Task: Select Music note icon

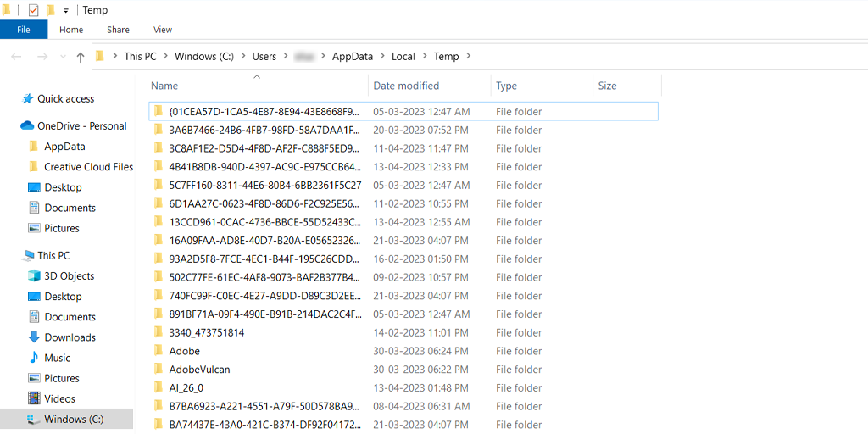Action: point(34,358)
